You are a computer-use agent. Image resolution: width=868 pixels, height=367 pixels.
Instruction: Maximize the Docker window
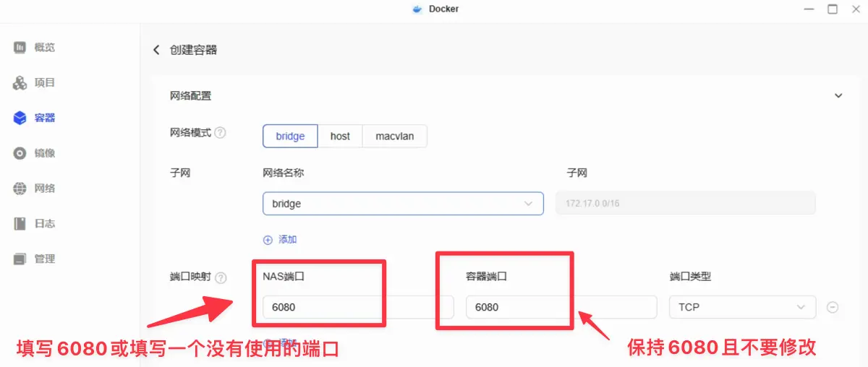click(x=833, y=9)
